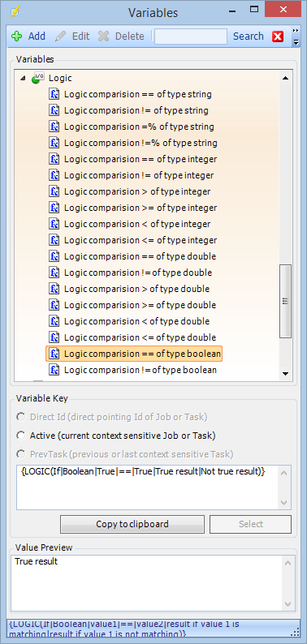Click fx icon of > of type integer
Viewport: 307px width, 644px height.
(54, 191)
